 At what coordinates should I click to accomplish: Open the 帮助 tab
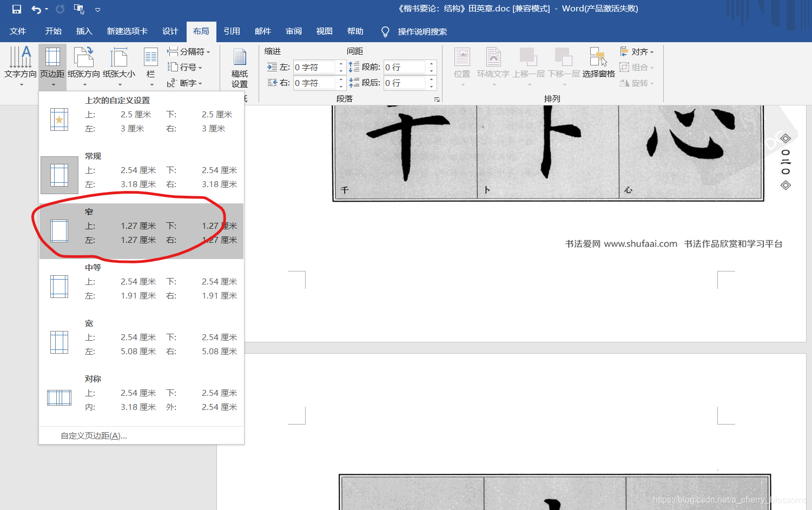[355, 31]
